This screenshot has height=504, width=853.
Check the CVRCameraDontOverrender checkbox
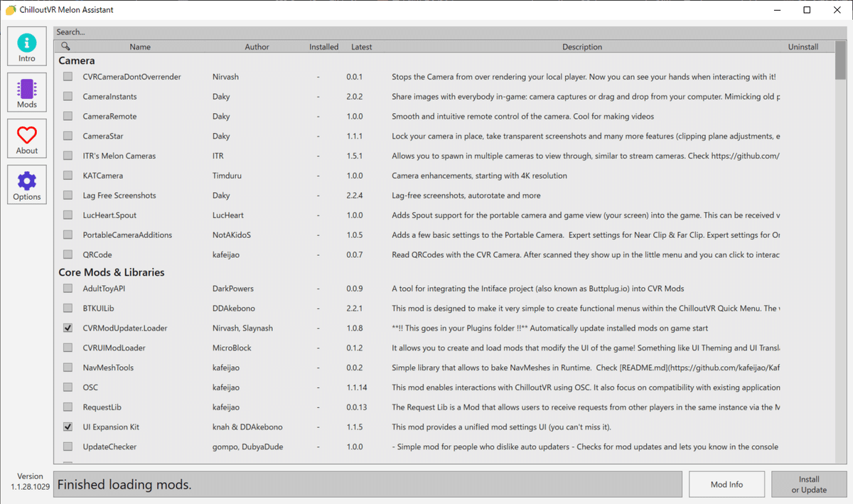coord(68,76)
